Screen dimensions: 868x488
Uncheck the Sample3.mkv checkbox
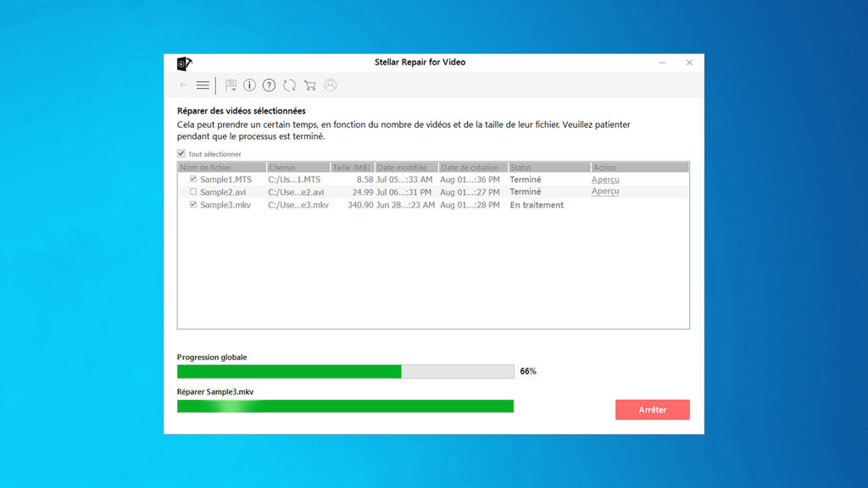click(x=193, y=205)
